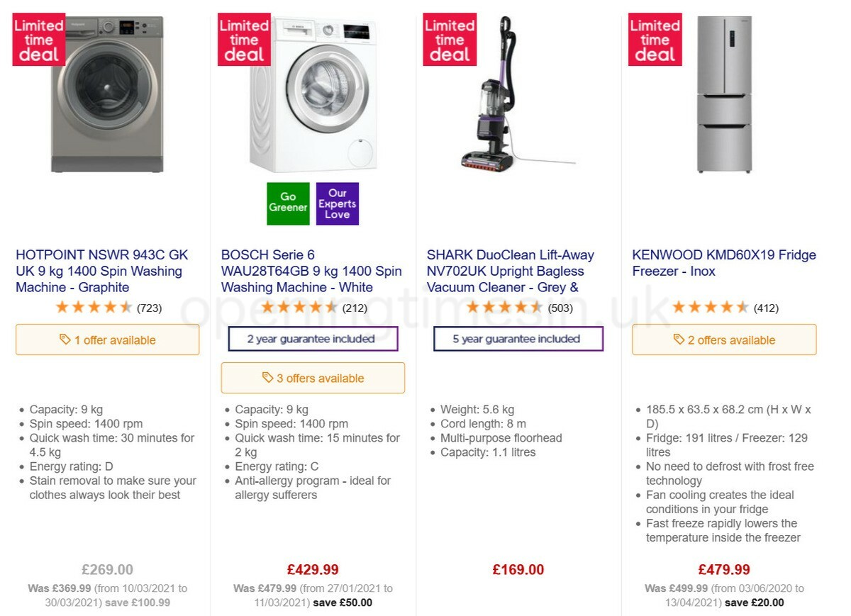Expand the '3 offers available' panel for the Bosch
Screen dimensions: 851x616
(313, 377)
